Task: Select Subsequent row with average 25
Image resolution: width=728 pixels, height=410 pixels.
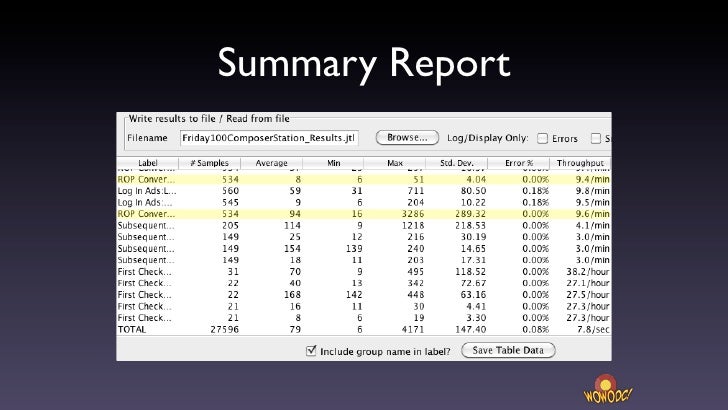Action: point(364,237)
